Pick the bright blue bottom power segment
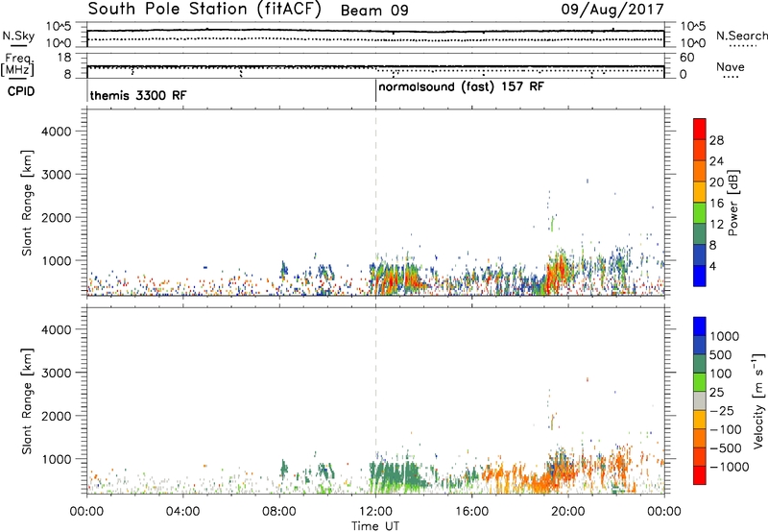 click(x=700, y=276)
